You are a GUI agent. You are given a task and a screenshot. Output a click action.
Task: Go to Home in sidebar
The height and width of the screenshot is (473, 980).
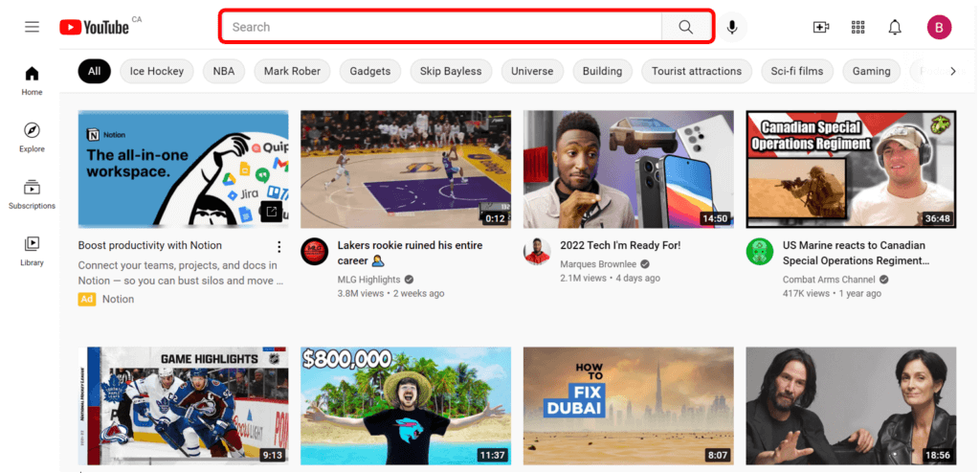pyautogui.click(x=32, y=81)
